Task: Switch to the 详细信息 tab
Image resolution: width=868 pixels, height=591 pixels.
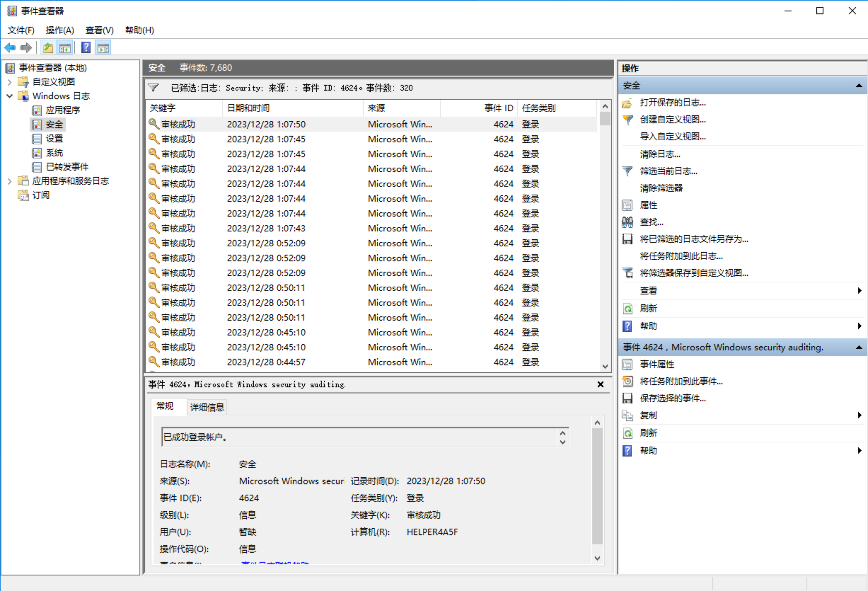Action: coord(207,407)
